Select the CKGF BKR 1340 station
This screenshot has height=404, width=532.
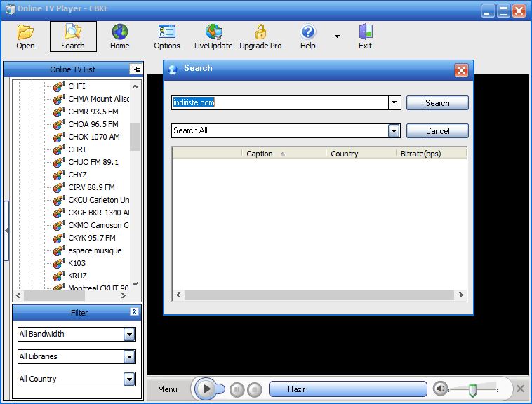click(98, 213)
